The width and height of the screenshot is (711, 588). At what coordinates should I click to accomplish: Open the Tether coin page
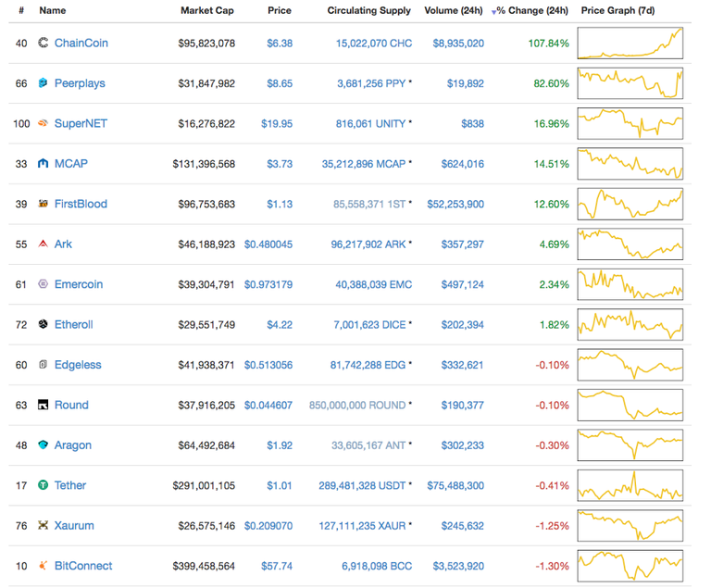pos(70,485)
